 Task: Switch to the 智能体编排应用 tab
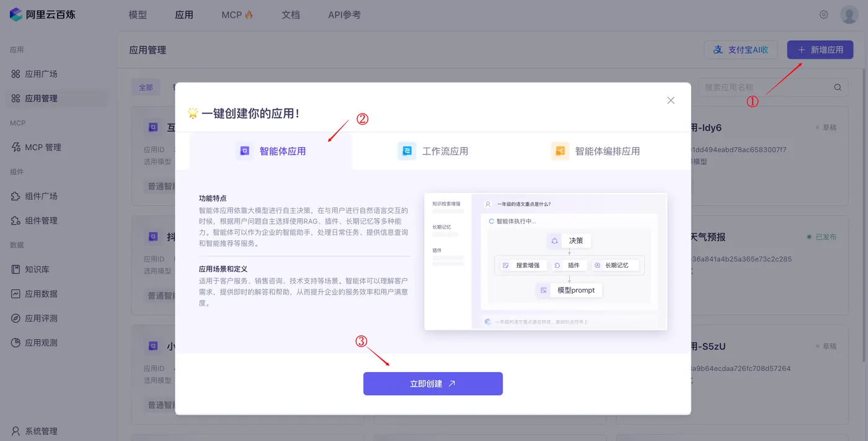click(x=595, y=151)
